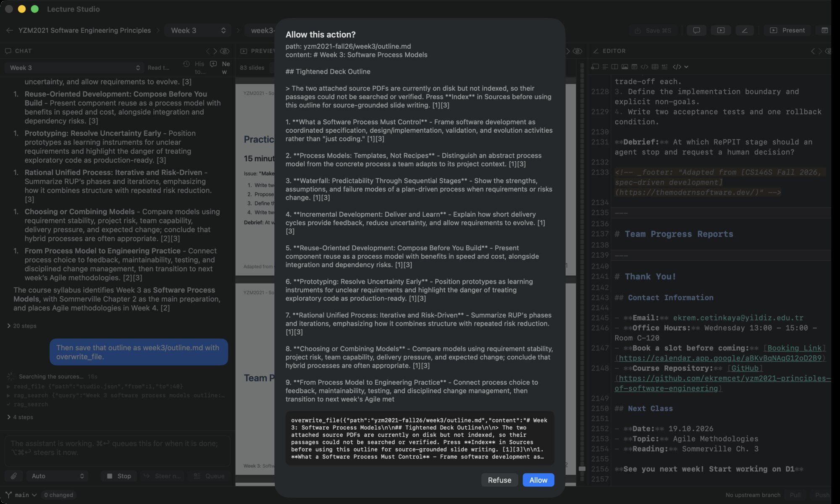
Task: Move Editor panel left with back chevron
Action: coord(813,51)
